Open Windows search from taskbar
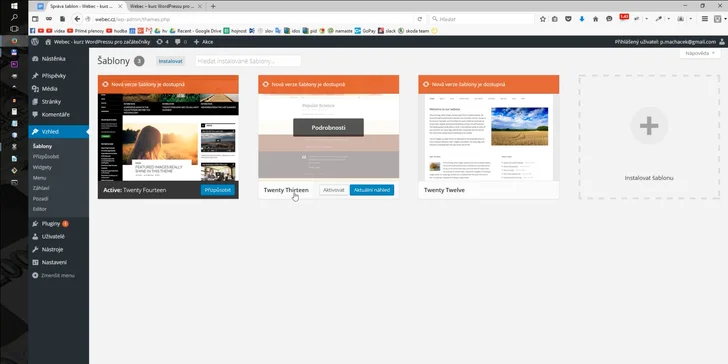728x364 pixels. coord(14,17)
